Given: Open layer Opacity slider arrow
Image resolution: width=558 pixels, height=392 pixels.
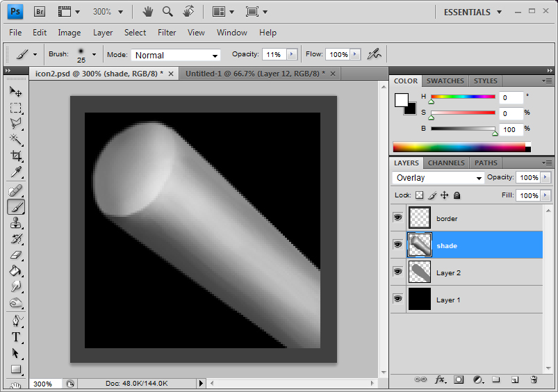Looking at the screenshot, I should point(545,177).
